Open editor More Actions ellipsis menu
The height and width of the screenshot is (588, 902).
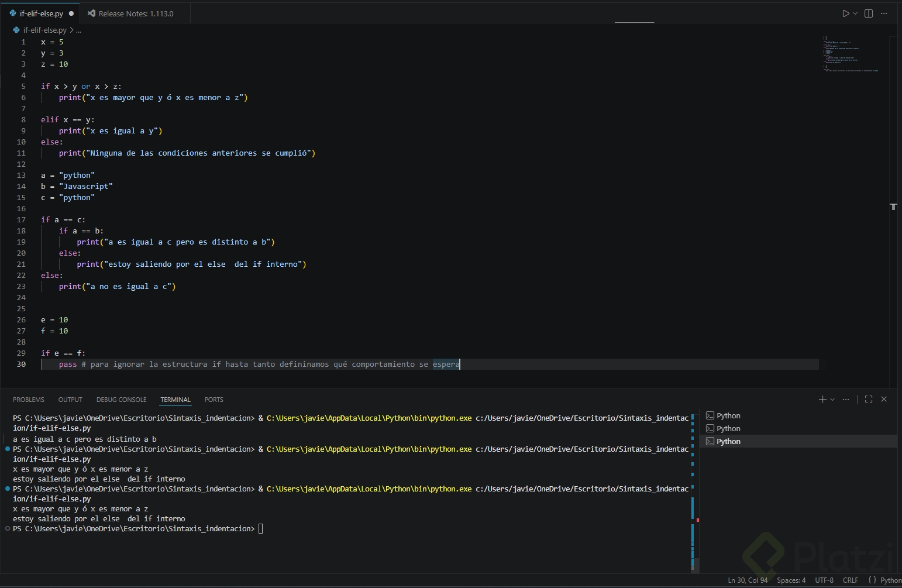(884, 13)
